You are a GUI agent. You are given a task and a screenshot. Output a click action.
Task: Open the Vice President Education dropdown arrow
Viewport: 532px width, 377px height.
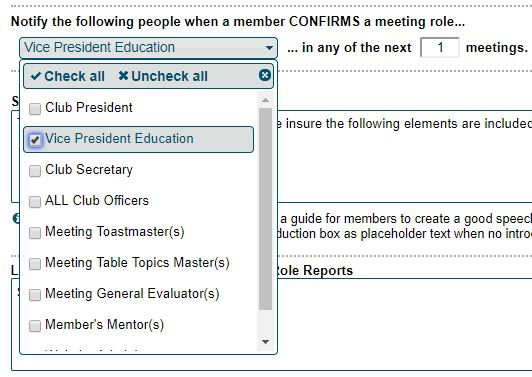click(x=269, y=48)
